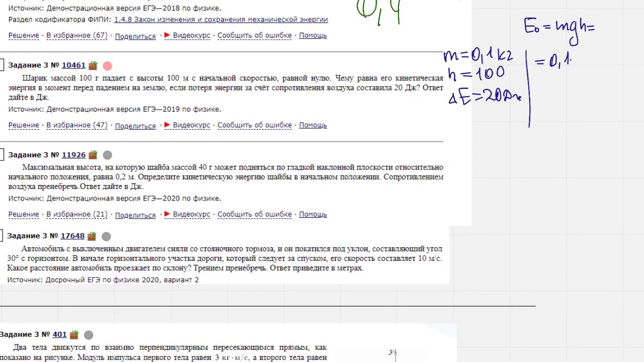Click the Раздел кодификатора ФИПИ label
The height and width of the screenshot is (362, 644).
point(60,20)
